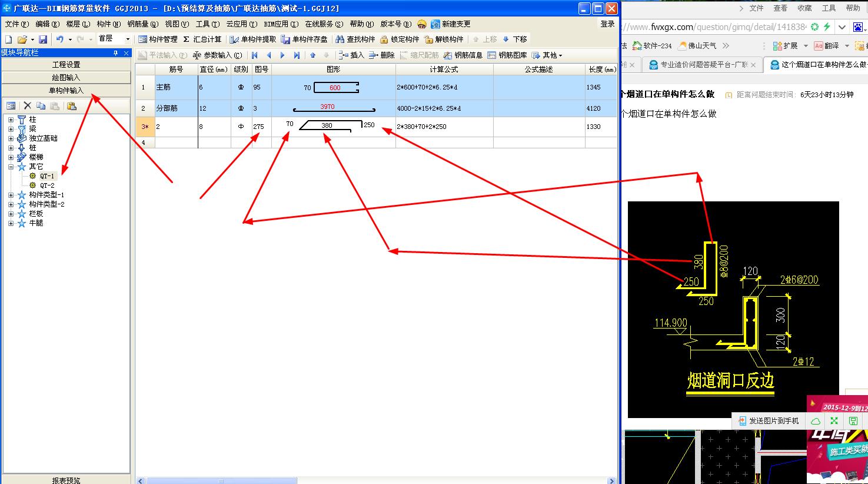Undo the last action
The height and width of the screenshot is (484, 868).
59,39
